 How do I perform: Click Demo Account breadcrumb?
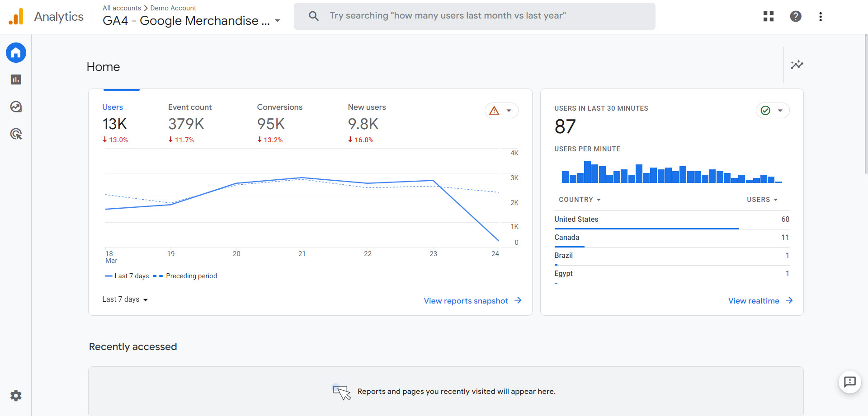[173, 8]
